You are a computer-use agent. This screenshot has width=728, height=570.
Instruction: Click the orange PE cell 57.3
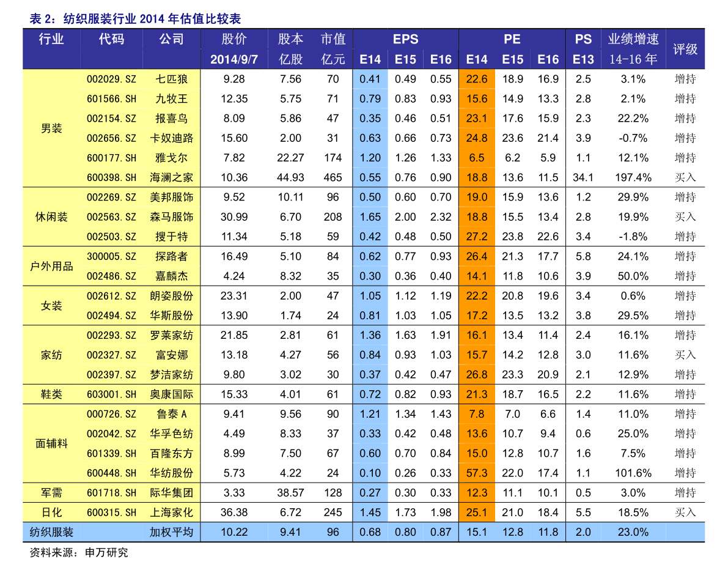point(477,473)
